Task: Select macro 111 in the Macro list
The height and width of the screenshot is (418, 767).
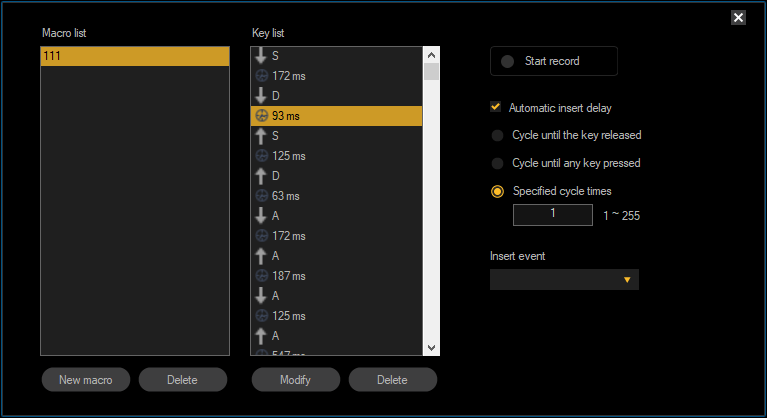Action: click(134, 57)
